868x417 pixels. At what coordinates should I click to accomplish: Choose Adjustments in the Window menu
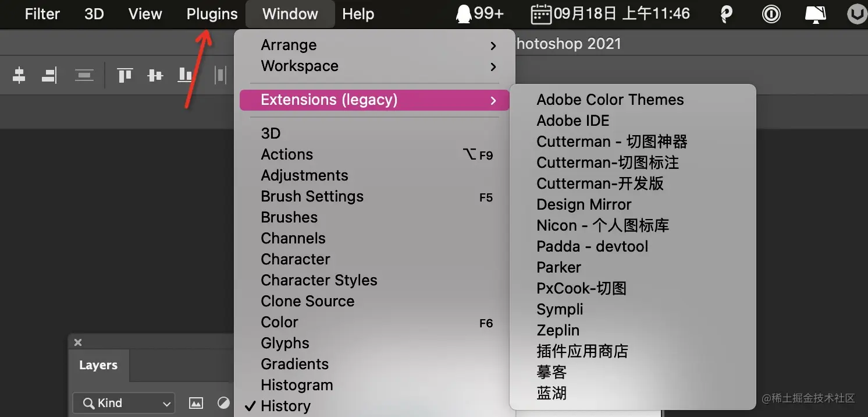pyautogui.click(x=375, y=175)
